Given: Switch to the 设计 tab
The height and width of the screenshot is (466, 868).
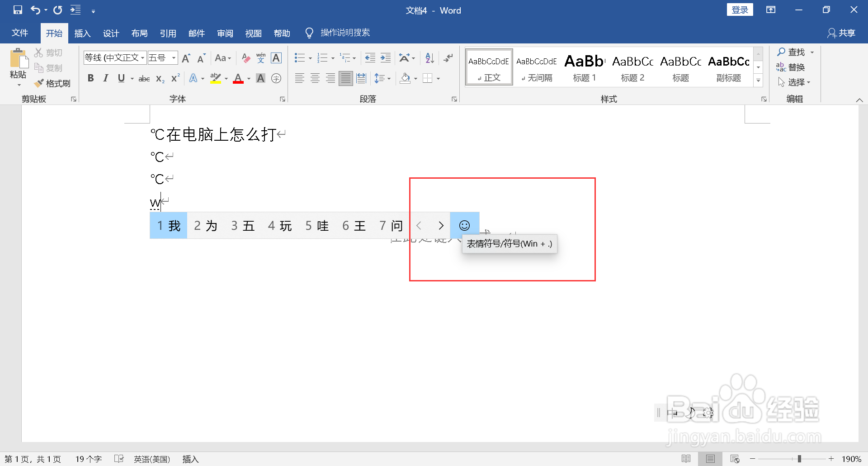Looking at the screenshot, I should [111, 33].
